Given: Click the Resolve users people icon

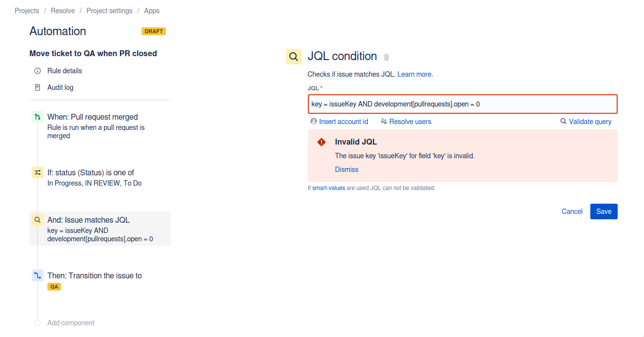Looking at the screenshot, I should (x=384, y=122).
